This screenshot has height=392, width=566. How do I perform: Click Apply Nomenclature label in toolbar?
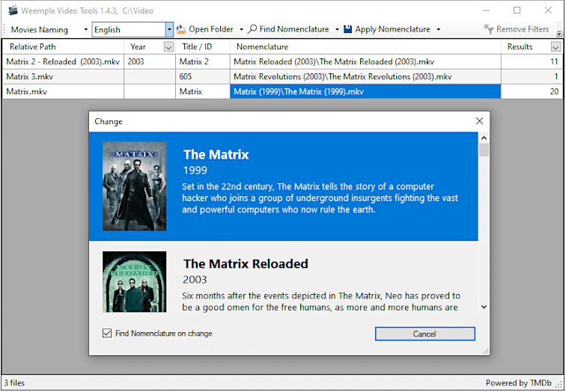[x=392, y=29]
